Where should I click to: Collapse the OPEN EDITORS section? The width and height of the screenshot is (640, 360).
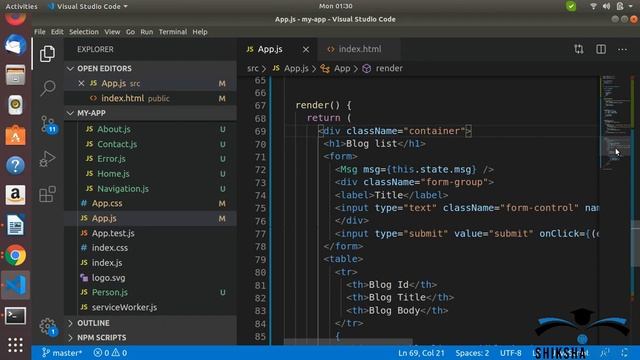150,69
